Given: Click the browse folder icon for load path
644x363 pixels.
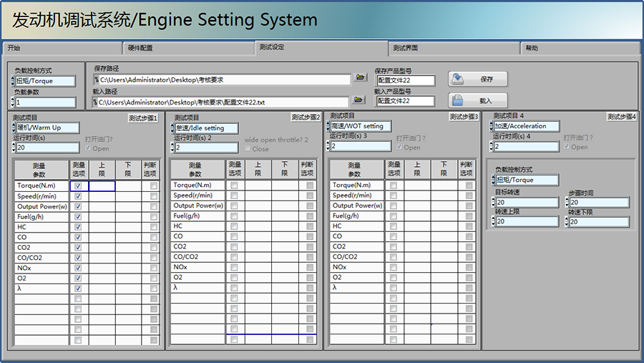Looking at the screenshot, I should (x=360, y=100).
